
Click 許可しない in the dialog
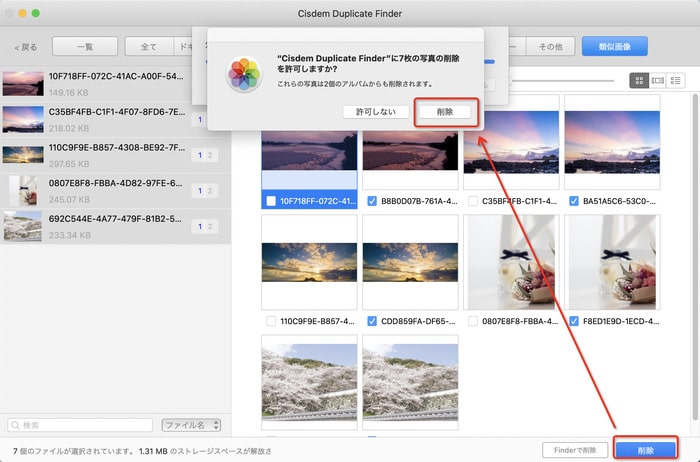(x=376, y=112)
